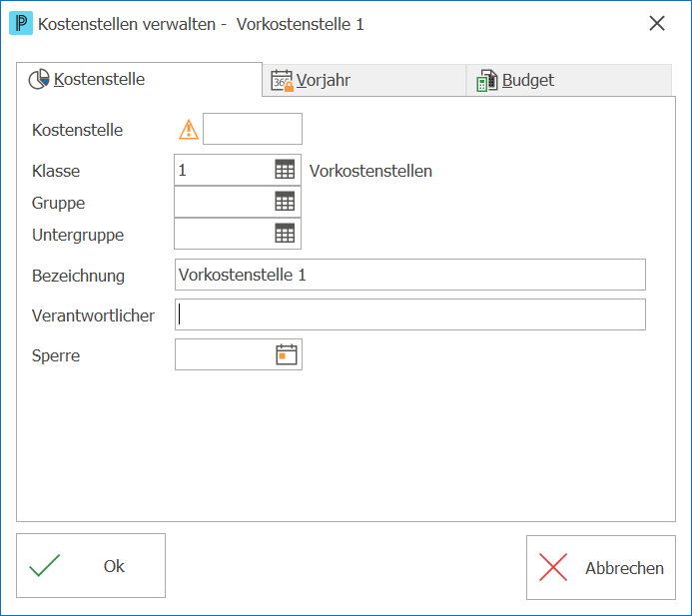692x616 pixels.
Task: Open the Gruppe selection table icon
Action: (x=285, y=202)
